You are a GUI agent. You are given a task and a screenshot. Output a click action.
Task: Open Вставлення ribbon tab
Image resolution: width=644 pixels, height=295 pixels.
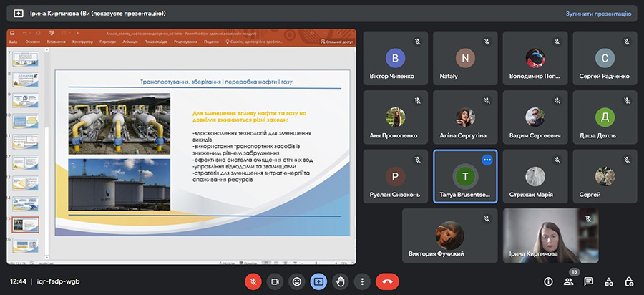pos(56,42)
